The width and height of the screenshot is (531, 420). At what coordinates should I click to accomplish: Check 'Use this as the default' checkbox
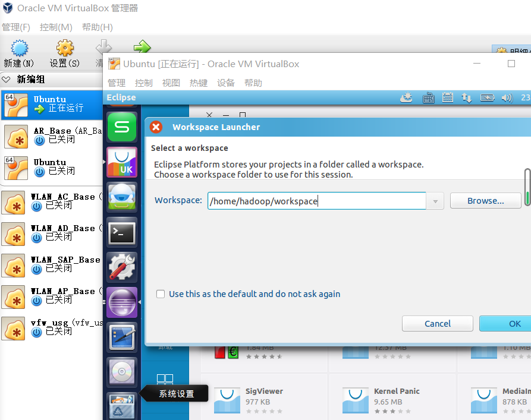click(x=161, y=294)
